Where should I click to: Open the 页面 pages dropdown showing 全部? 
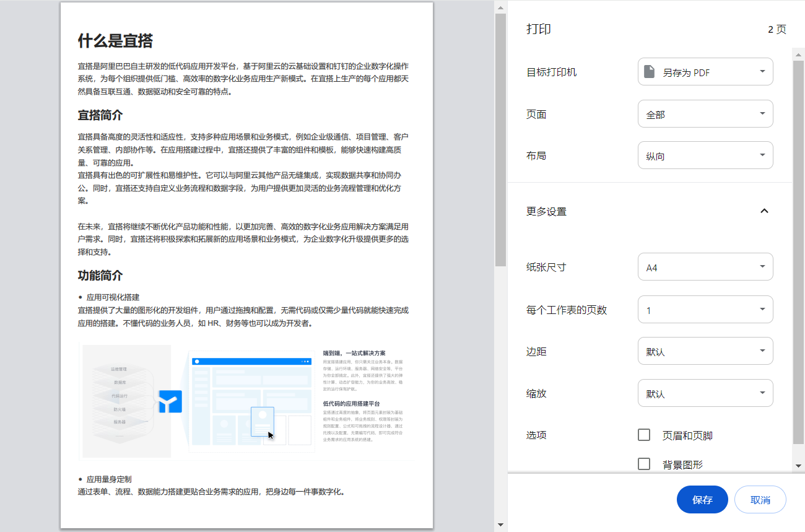(705, 114)
